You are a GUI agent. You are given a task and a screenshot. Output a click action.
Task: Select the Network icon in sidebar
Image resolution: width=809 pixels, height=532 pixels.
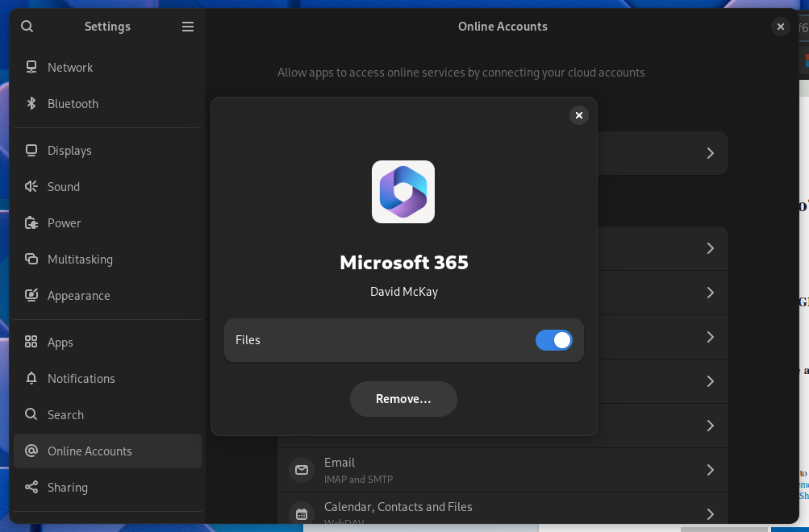tap(31, 67)
